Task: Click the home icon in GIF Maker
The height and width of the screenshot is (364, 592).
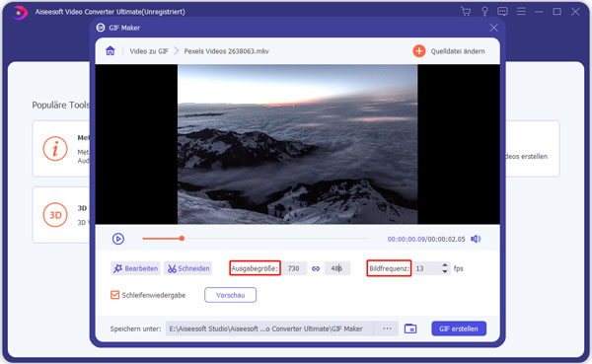Action: [111, 50]
